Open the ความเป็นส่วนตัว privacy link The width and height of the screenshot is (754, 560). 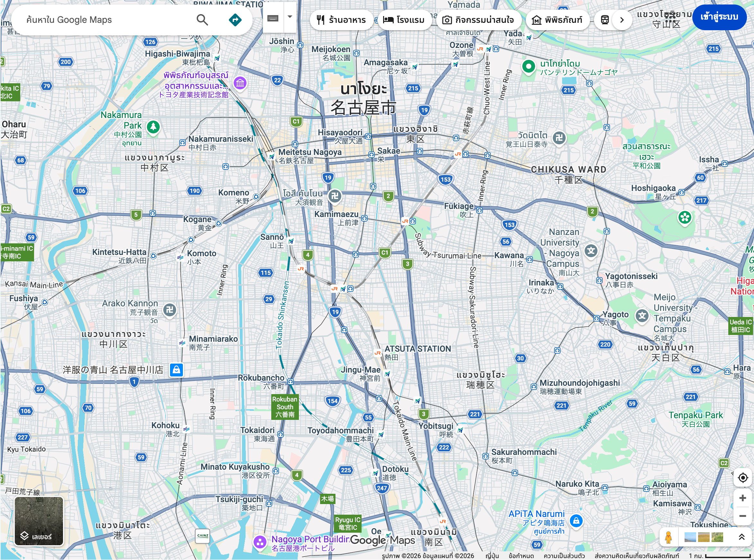point(564,556)
